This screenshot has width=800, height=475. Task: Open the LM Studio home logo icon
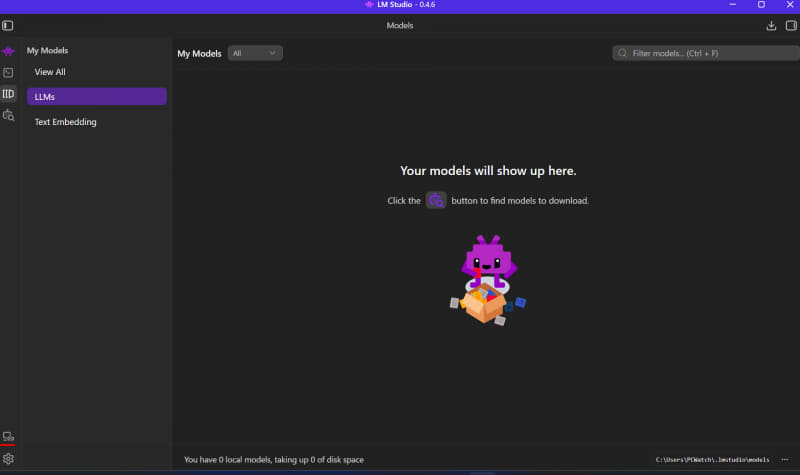click(x=8, y=51)
